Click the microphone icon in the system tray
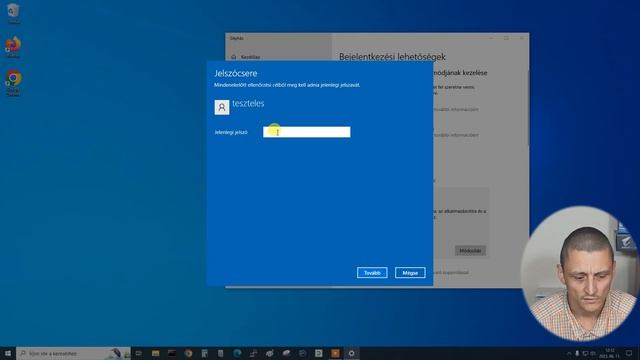 click(x=577, y=353)
